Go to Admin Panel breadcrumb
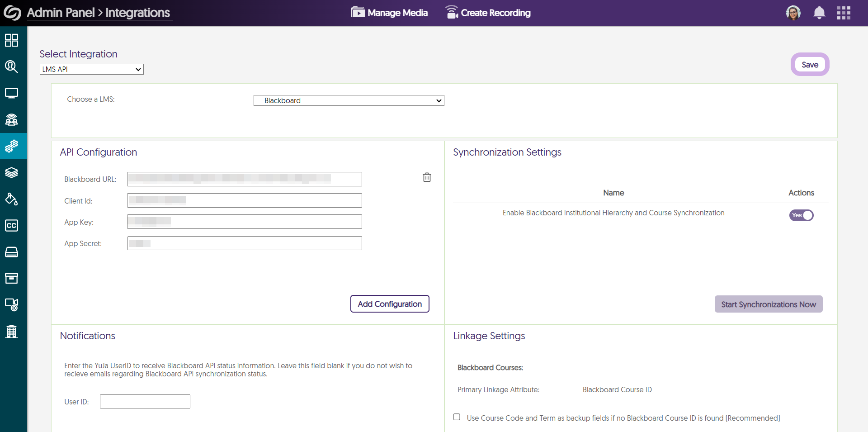The width and height of the screenshot is (868, 432). pos(61,13)
